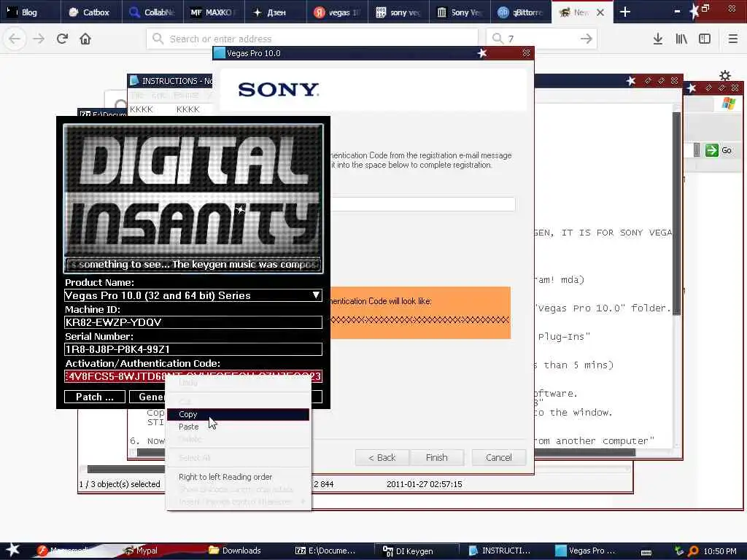Close the current New Tab tab
The width and height of the screenshot is (747, 560).
pyautogui.click(x=601, y=12)
